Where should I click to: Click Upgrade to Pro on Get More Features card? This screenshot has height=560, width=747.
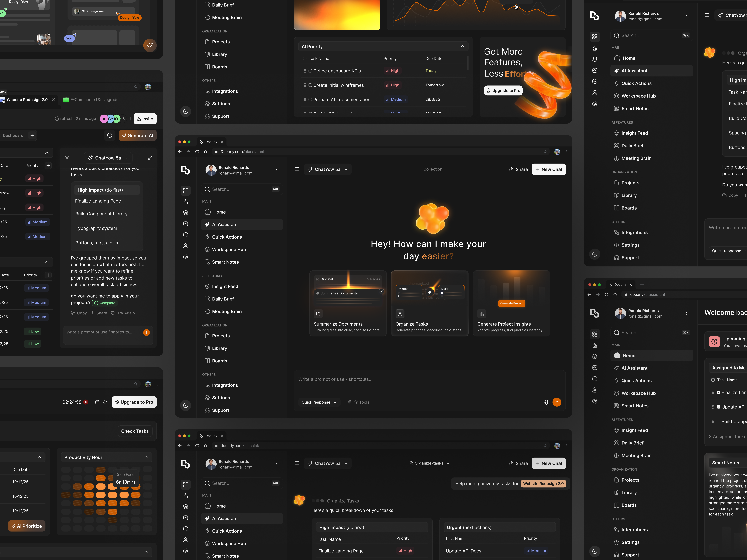coord(503,90)
